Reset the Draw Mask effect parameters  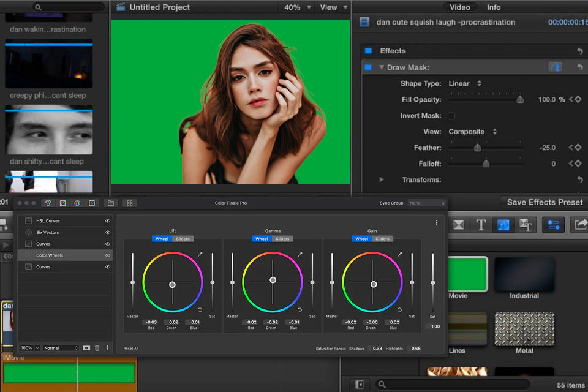pyautogui.click(x=580, y=67)
